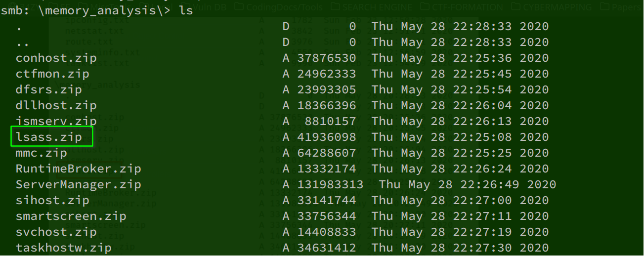The image size is (644, 256).
Task: Select the 22:25:45 timestamp for ctfmon.zip
Action: tap(482, 74)
